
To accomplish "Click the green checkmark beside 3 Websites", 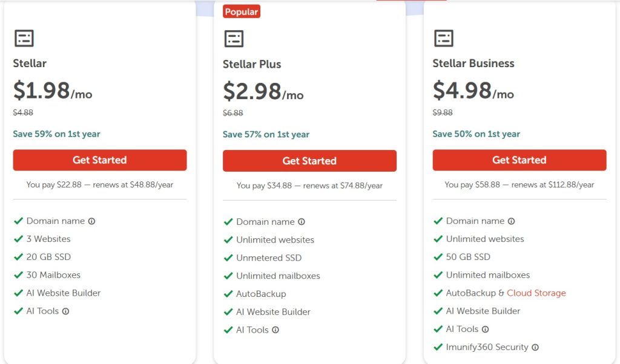I will click(x=18, y=239).
